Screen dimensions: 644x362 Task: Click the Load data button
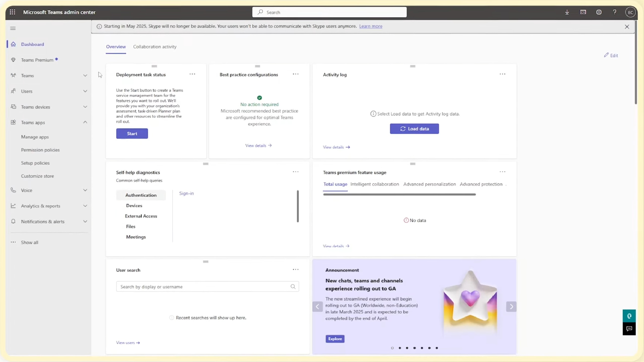point(414,129)
